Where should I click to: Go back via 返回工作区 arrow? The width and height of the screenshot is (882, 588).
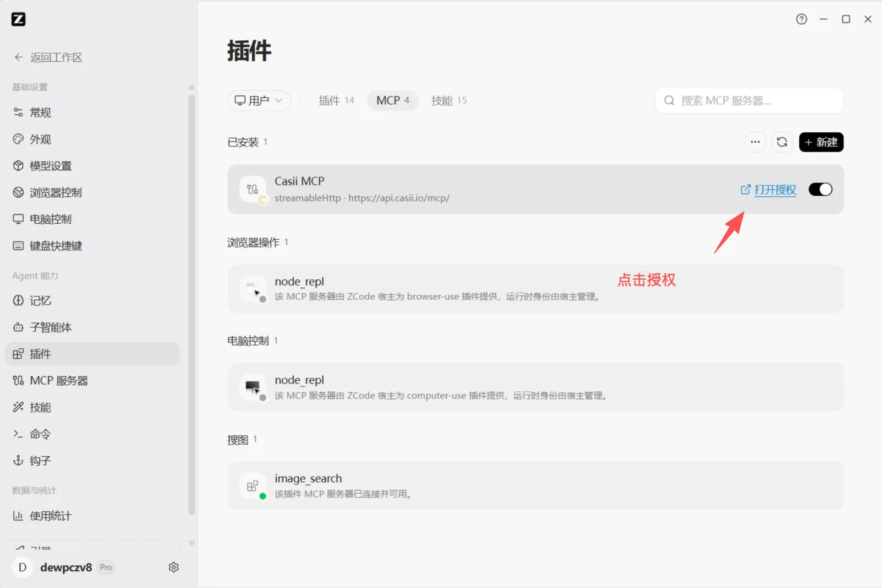(48, 57)
